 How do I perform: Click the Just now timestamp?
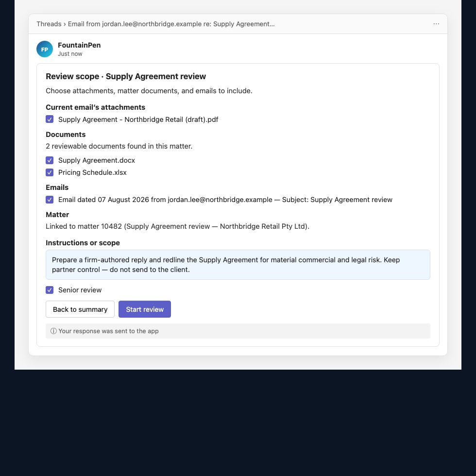click(70, 54)
